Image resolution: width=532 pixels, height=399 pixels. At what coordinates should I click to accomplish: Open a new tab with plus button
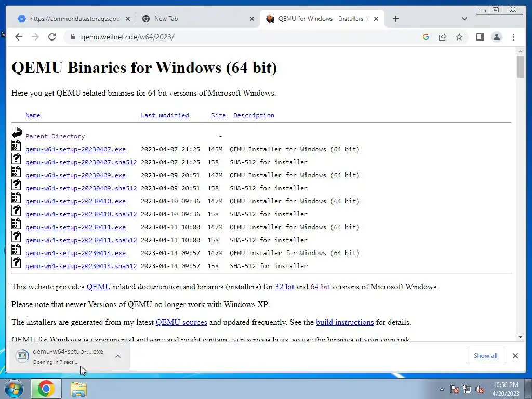395,19
